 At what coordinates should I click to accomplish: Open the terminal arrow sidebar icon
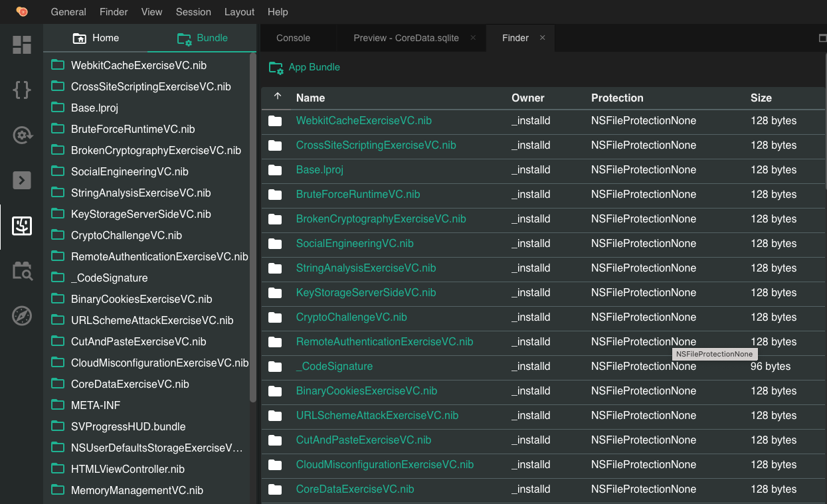pos(22,180)
